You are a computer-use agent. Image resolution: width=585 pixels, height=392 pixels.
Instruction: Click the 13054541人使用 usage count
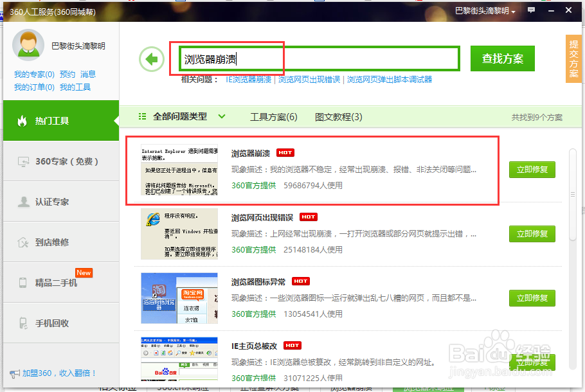pyautogui.click(x=313, y=314)
